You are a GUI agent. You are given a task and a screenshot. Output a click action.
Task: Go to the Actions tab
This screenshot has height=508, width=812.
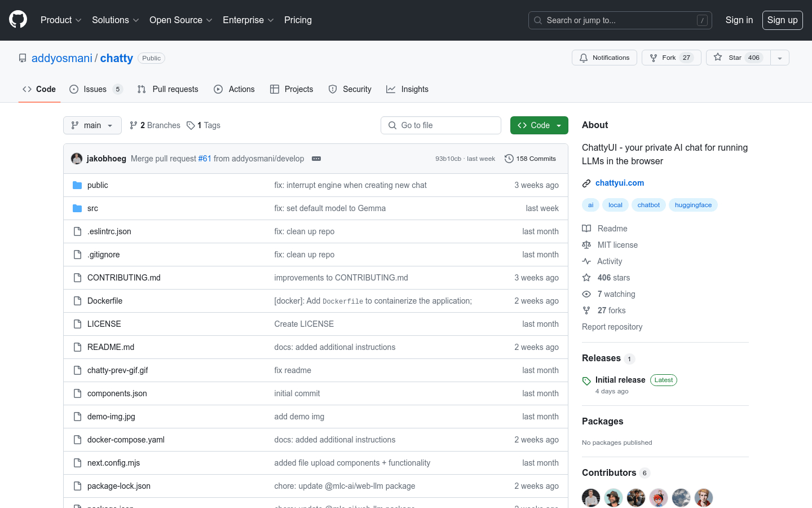(234, 89)
